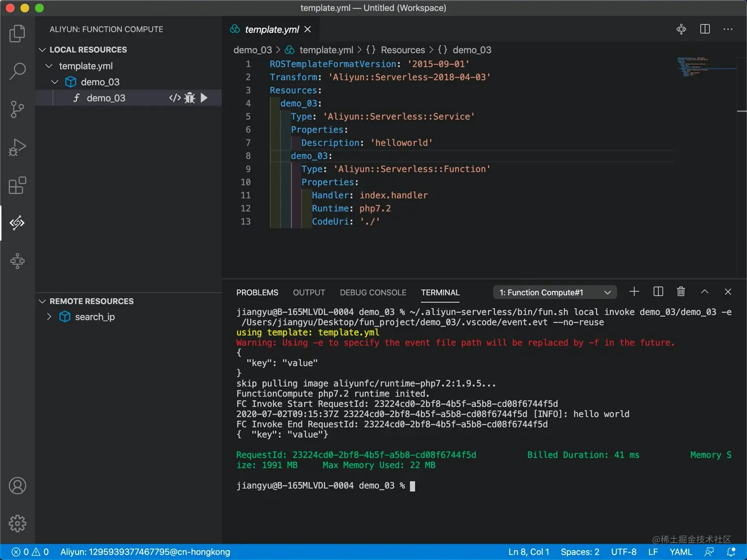Screen dimensions: 747x560
Task: Click the Resources breadcrumb
Action: click(403, 50)
